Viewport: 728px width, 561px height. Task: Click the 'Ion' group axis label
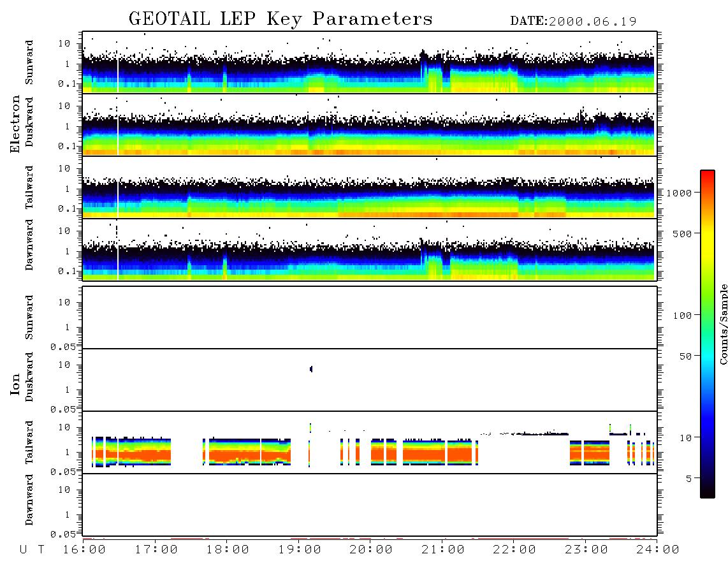(15, 384)
